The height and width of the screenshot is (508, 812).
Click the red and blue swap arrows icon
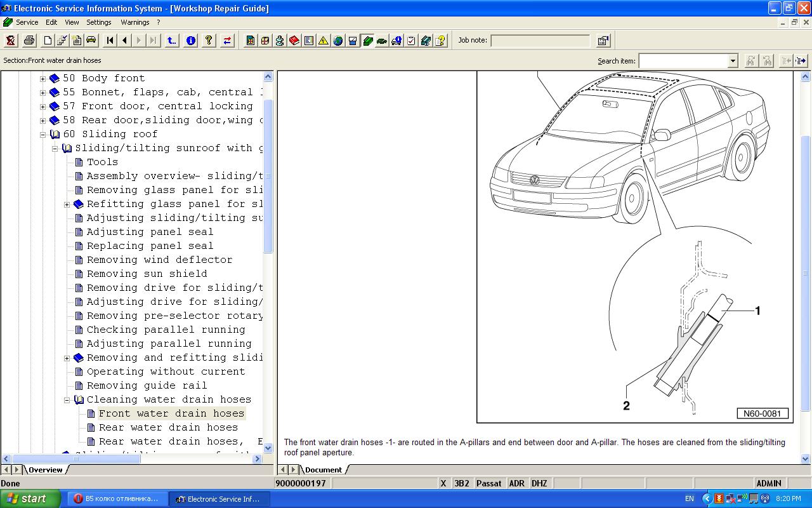[227, 41]
